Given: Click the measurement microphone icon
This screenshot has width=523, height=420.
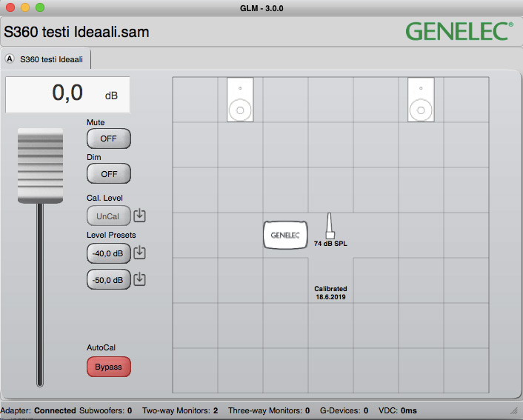Looking at the screenshot, I should coord(330,226).
